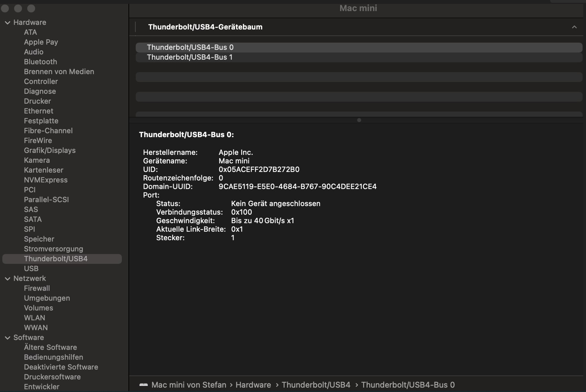The image size is (586, 392).
Task: Open the Drucker entry
Action: point(37,101)
